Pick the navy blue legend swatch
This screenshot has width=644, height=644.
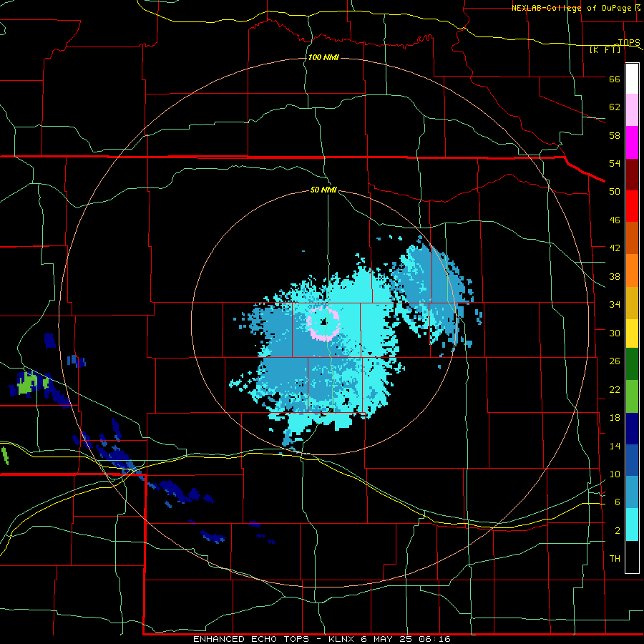[x=632, y=429]
